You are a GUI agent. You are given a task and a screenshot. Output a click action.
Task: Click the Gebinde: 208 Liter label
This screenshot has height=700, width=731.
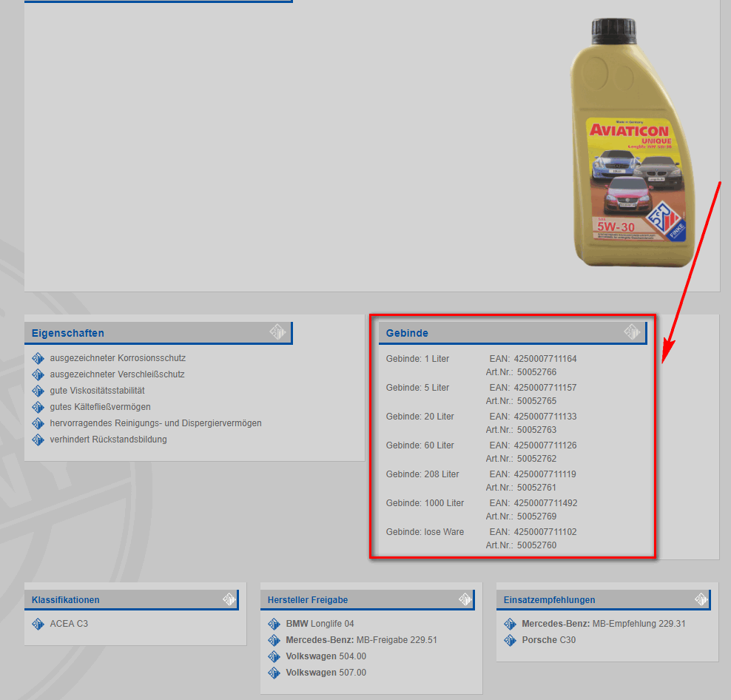tap(422, 474)
